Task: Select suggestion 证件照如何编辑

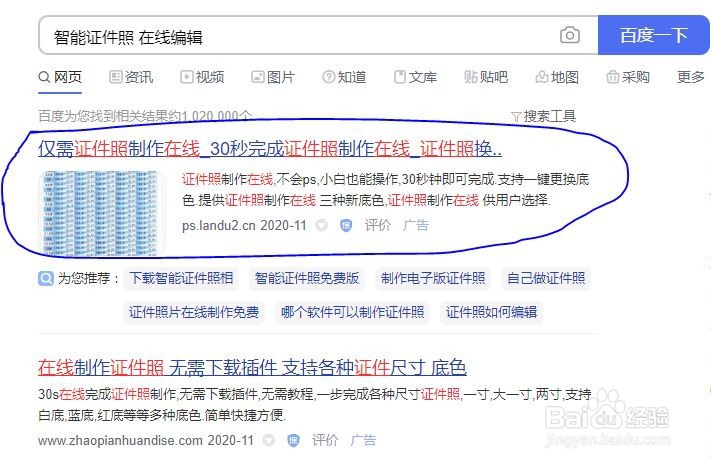Action: pyautogui.click(x=492, y=312)
